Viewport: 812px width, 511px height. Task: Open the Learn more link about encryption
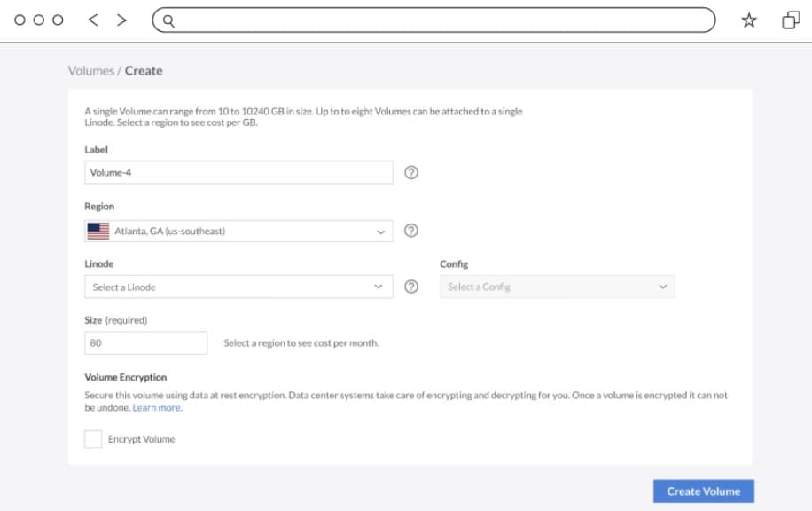pos(156,407)
